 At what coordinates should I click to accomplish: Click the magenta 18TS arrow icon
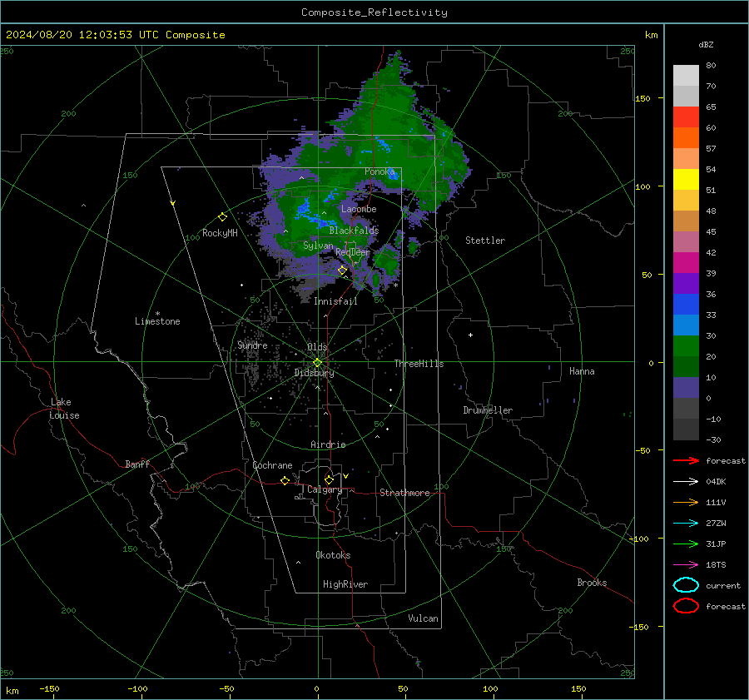[686, 565]
